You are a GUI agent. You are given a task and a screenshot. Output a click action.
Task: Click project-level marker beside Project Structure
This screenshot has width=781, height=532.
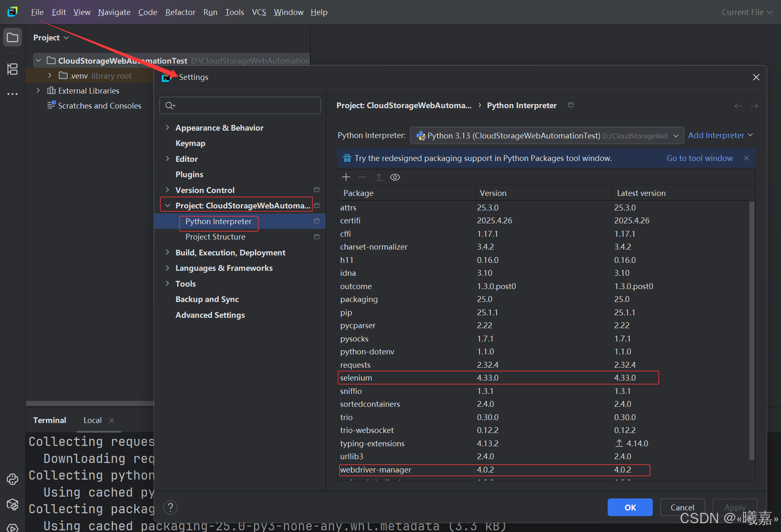pos(316,237)
